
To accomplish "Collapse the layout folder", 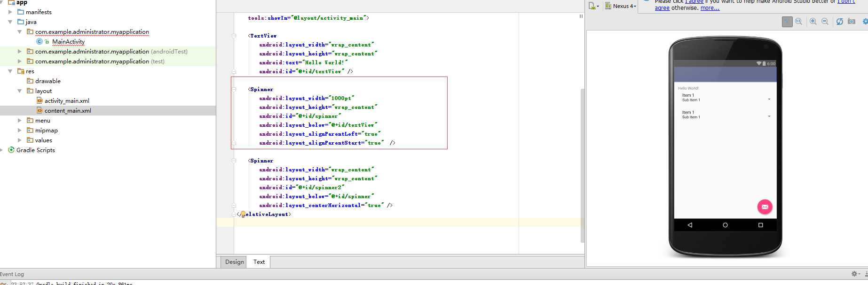I will point(20,91).
